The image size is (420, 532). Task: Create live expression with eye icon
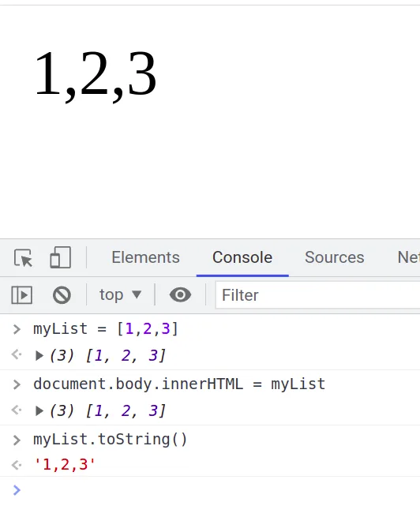[x=180, y=295]
